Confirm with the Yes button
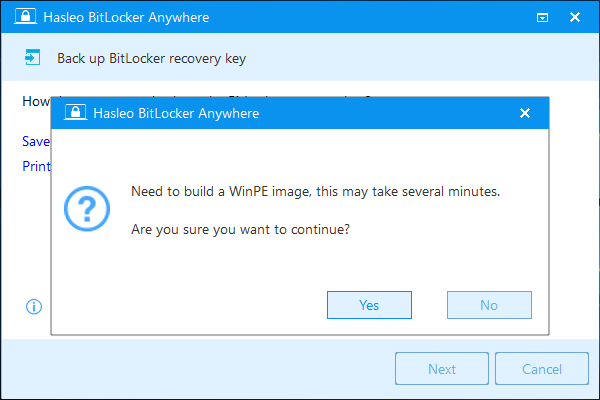 pyautogui.click(x=369, y=305)
